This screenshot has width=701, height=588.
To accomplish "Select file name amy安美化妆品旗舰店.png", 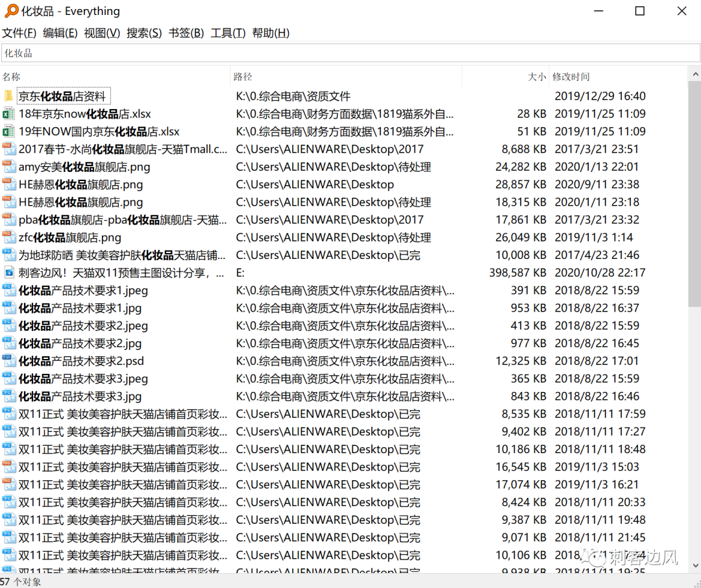I will tap(84, 167).
